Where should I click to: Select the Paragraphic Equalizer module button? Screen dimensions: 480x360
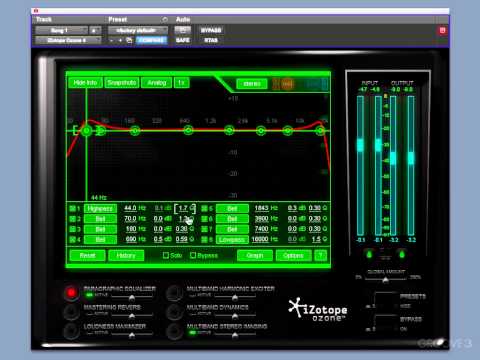click(x=71, y=293)
